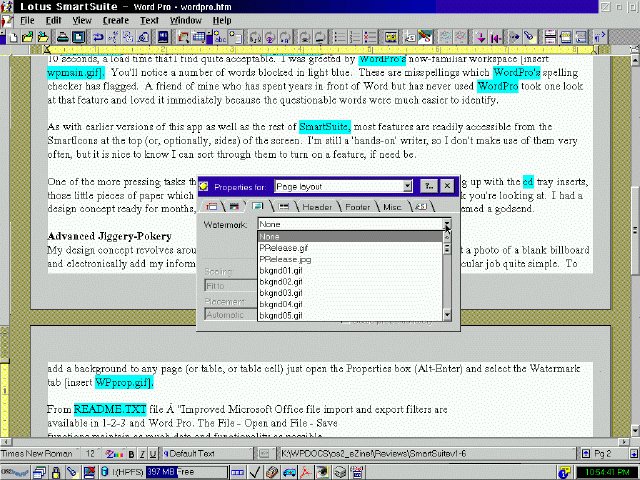Switch to the Misc tab

point(392,207)
